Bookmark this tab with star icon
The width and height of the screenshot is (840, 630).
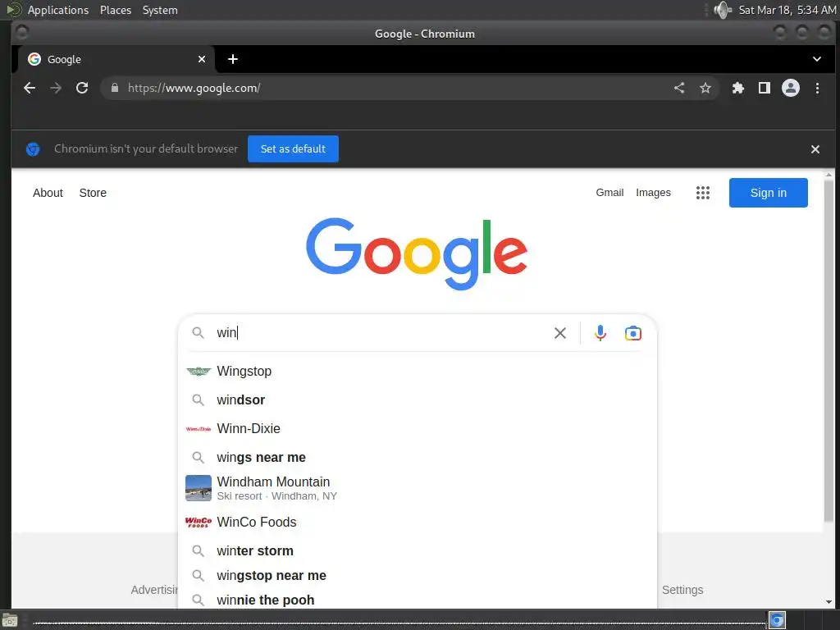705,88
